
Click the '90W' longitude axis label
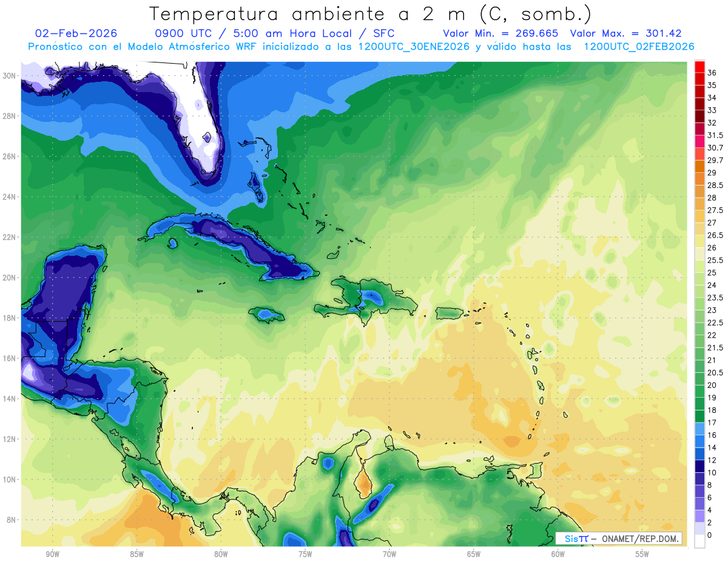[x=52, y=554]
